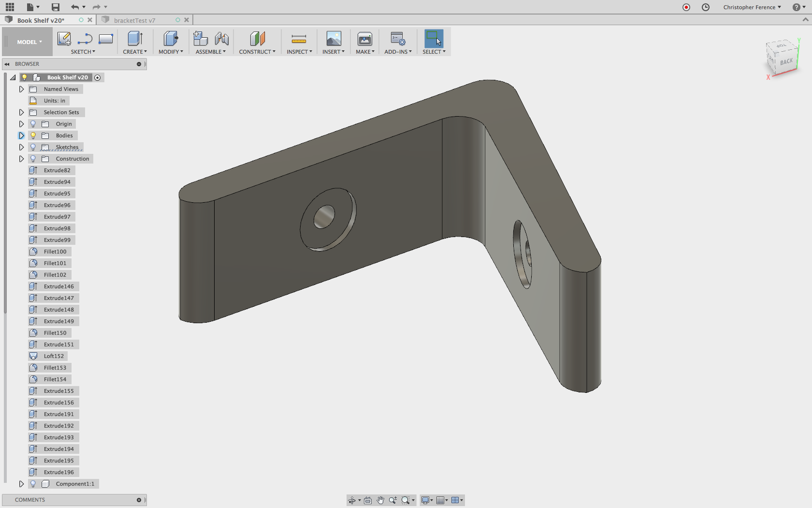This screenshot has width=812, height=508.
Task: Expand the Named Views folder
Action: (x=21, y=89)
